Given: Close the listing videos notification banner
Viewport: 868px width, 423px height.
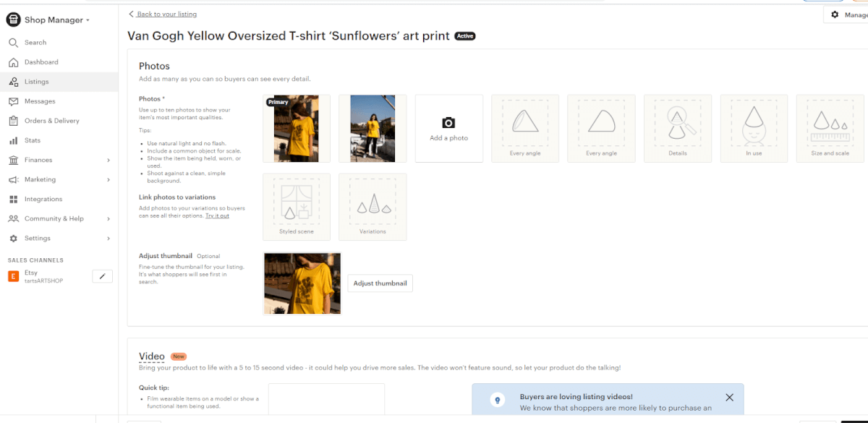Looking at the screenshot, I should click(x=729, y=398).
